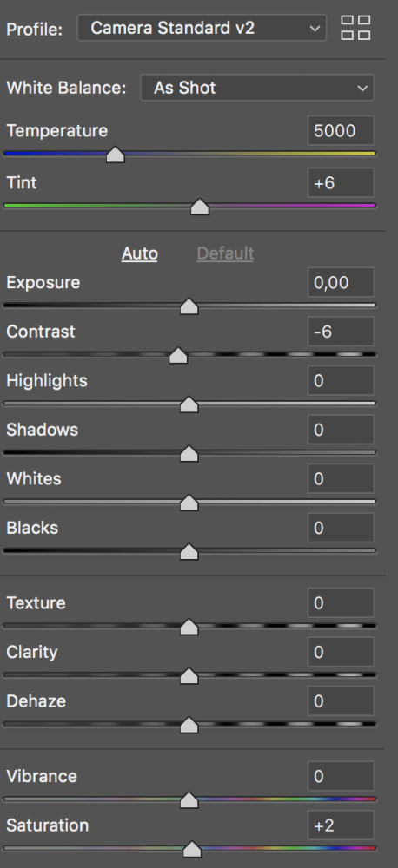Select the Clarity value field
Screen dimensions: 398x868
[341, 652]
